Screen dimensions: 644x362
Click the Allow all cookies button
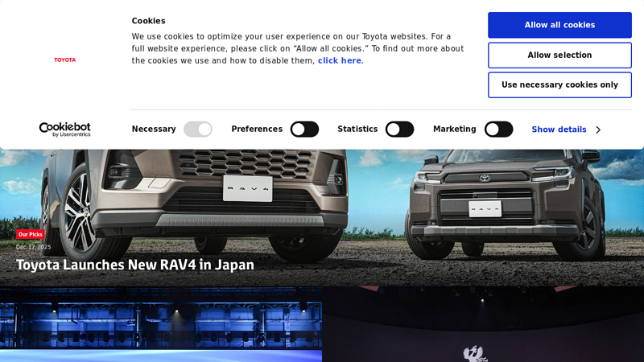tap(559, 25)
